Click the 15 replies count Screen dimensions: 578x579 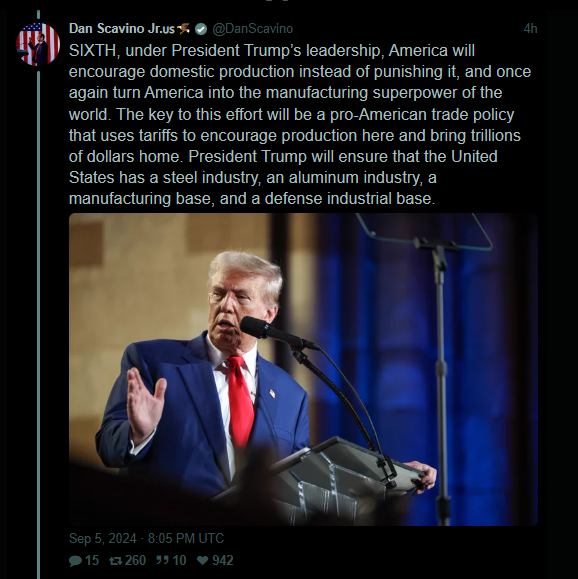[92, 561]
